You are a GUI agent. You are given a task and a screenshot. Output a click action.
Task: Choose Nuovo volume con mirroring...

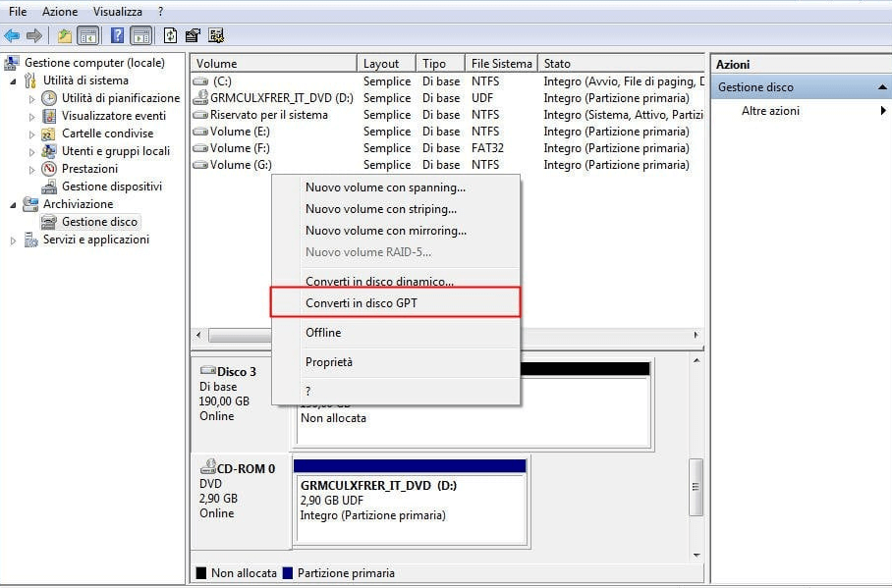395,231
